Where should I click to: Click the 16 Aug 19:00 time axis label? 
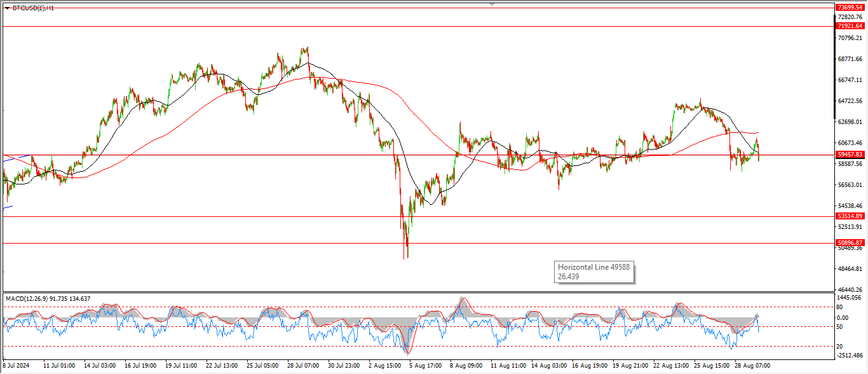(587, 366)
